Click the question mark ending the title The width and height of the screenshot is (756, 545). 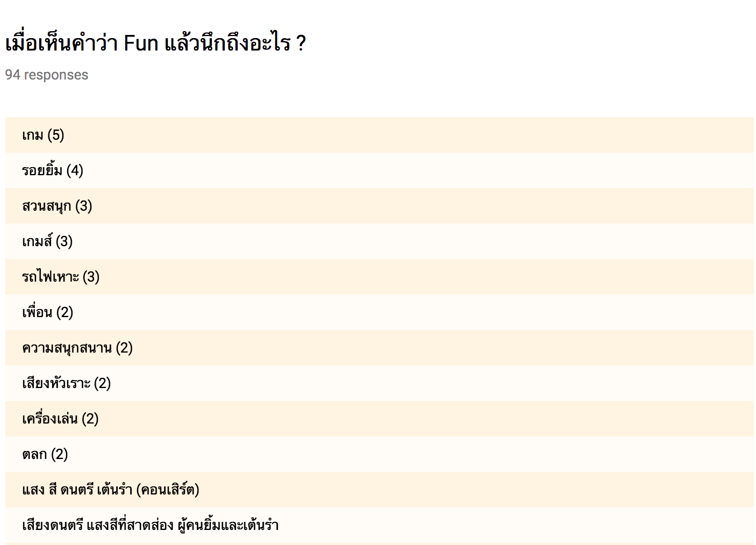point(301,43)
